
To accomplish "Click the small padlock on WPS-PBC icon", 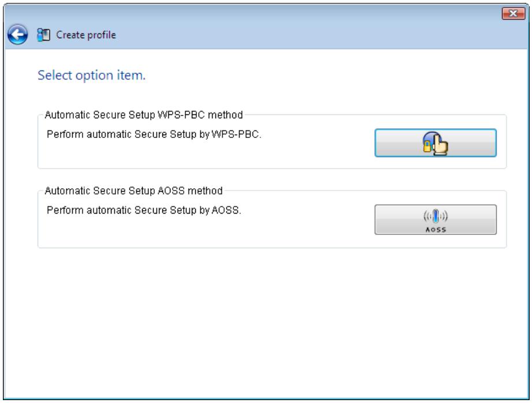I will [427, 146].
